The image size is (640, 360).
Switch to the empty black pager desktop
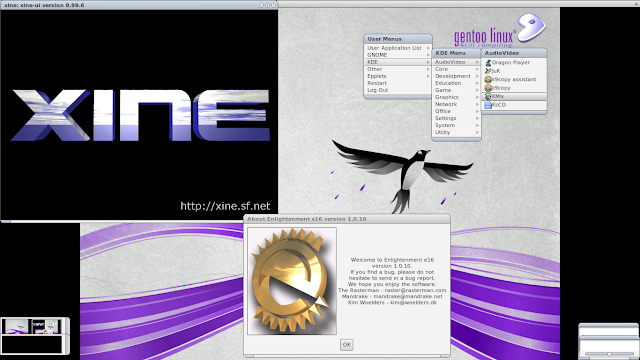pyautogui.click(x=32, y=344)
